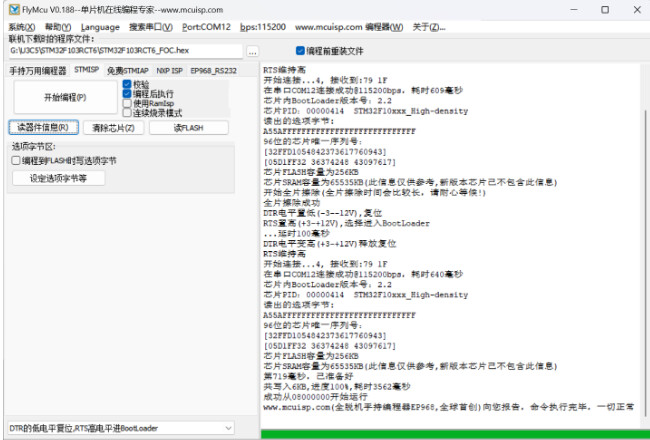The height and width of the screenshot is (440, 650).
Task: Open the Port:COM12 menu
Action: tap(206, 27)
